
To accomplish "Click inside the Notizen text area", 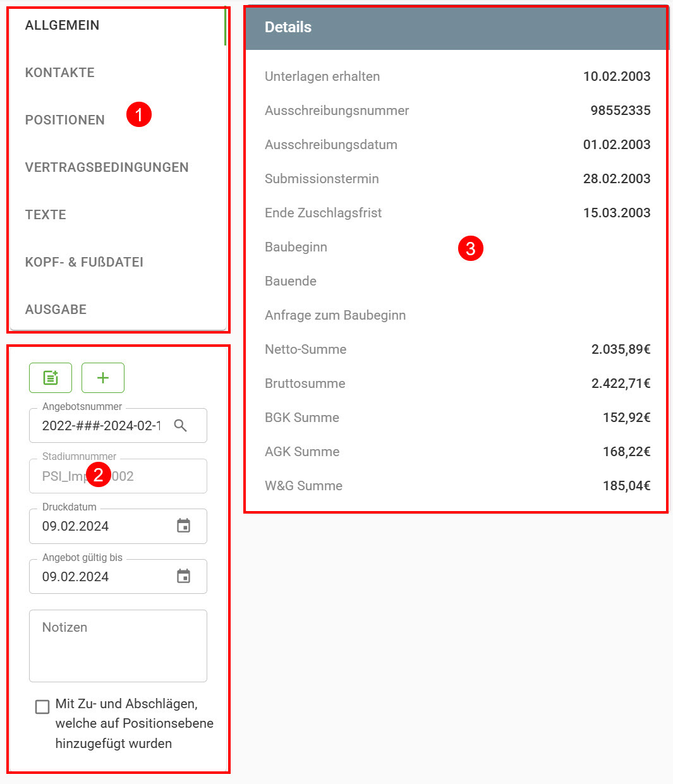I will (x=118, y=646).
